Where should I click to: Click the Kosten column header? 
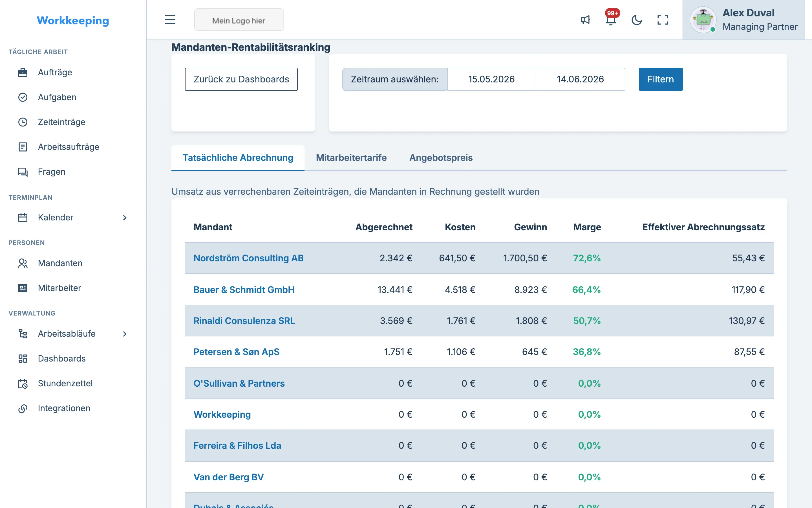point(460,227)
